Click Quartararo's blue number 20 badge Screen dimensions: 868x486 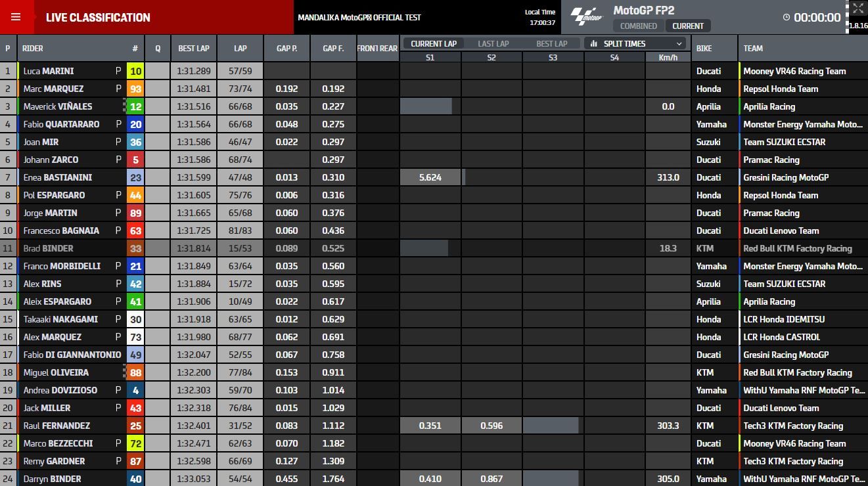(x=135, y=124)
